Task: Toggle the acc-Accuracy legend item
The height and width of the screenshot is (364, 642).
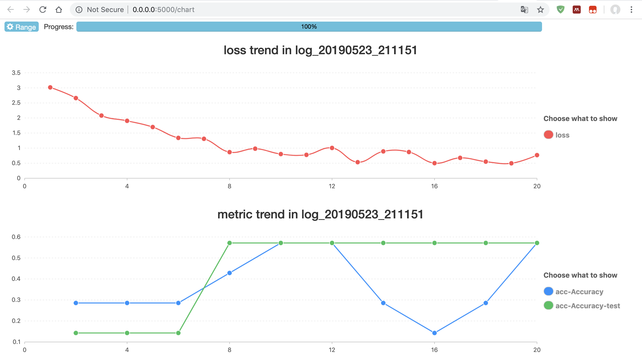Action: [x=573, y=291]
